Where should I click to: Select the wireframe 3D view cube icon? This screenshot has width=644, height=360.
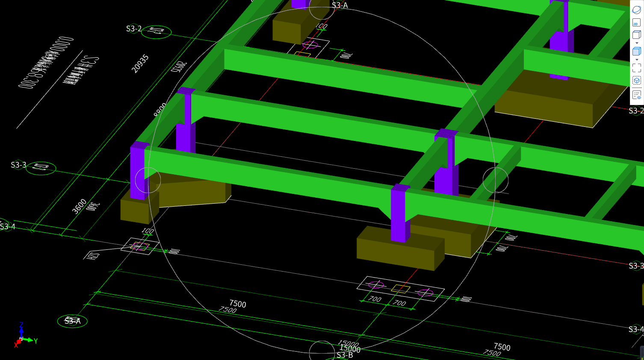[x=636, y=35]
